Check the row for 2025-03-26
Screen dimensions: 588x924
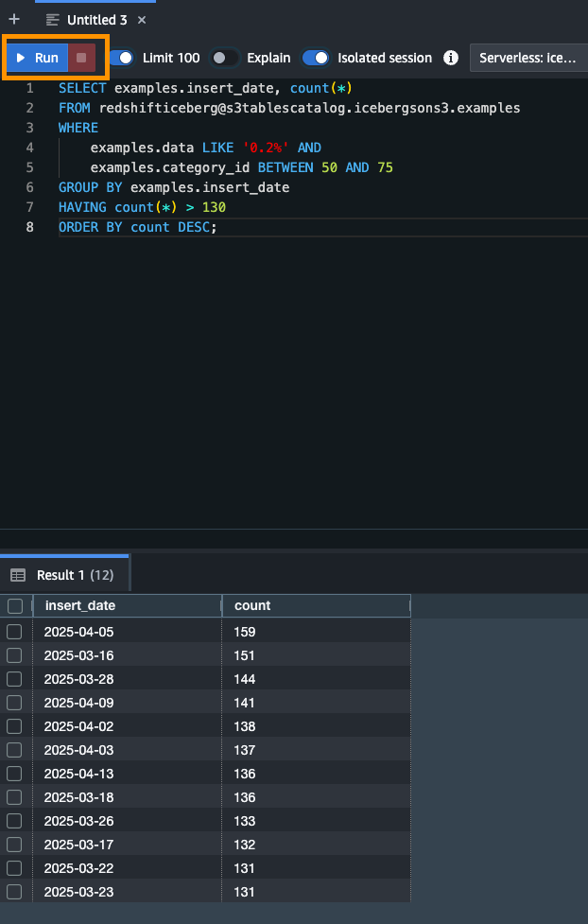14,820
